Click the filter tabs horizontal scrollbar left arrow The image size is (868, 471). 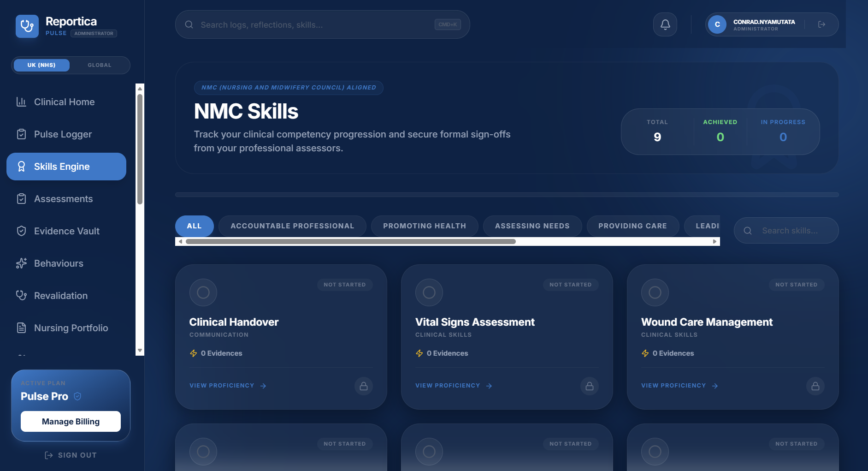[181, 242]
